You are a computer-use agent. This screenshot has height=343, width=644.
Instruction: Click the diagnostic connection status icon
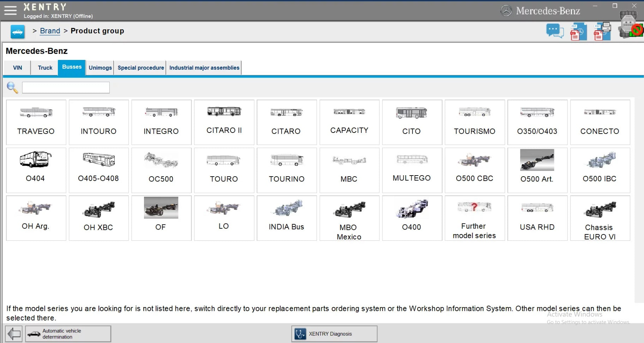(x=630, y=25)
